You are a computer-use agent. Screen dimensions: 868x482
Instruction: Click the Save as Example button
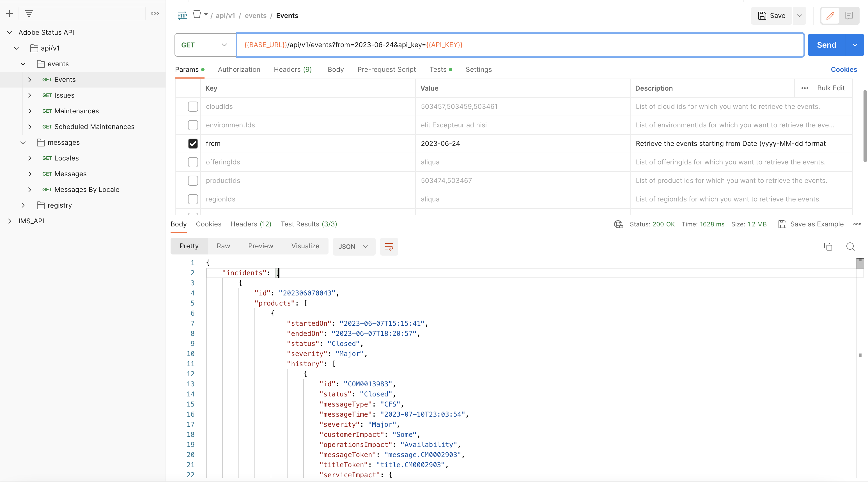(x=811, y=224)
